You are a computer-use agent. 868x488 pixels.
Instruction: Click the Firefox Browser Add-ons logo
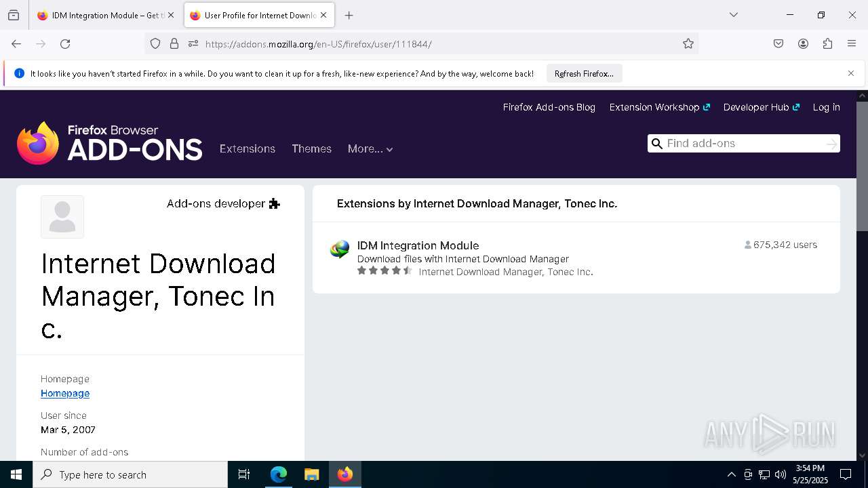[x=110, y=143]
